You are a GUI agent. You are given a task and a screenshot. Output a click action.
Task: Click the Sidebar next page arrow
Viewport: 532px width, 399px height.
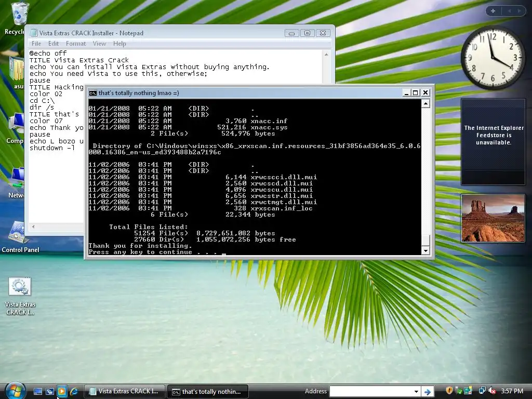[x=519, y=11]
